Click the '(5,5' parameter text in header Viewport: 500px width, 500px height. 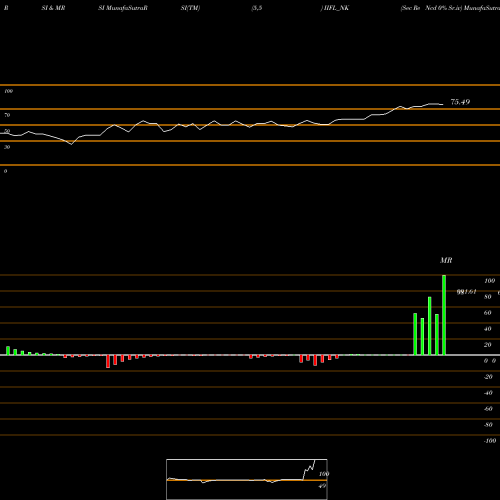(257, 8)
